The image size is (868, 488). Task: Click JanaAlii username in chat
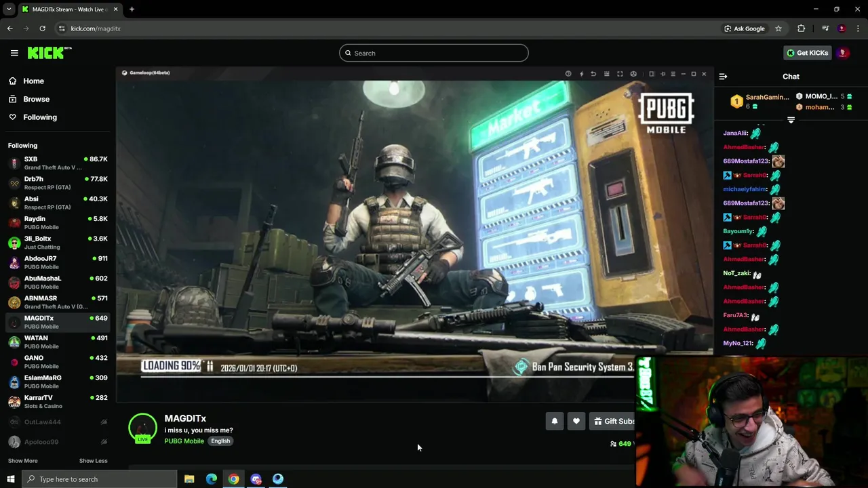(735, 133)
